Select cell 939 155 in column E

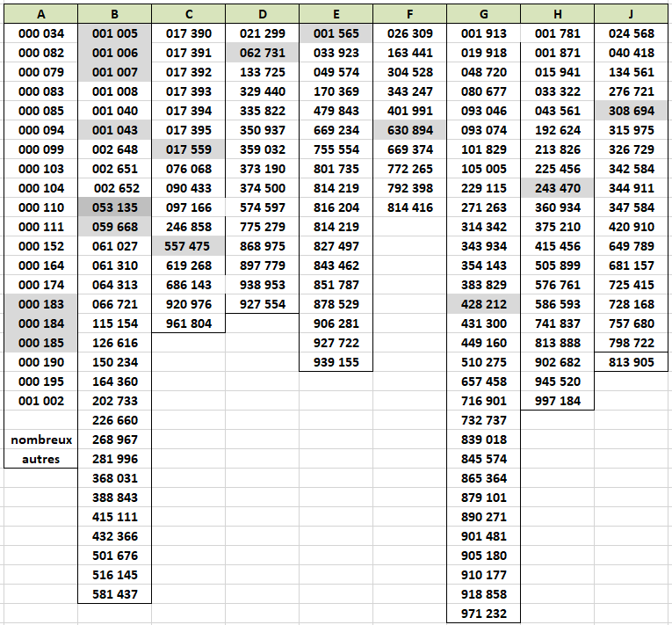click(x=336, y=362)
